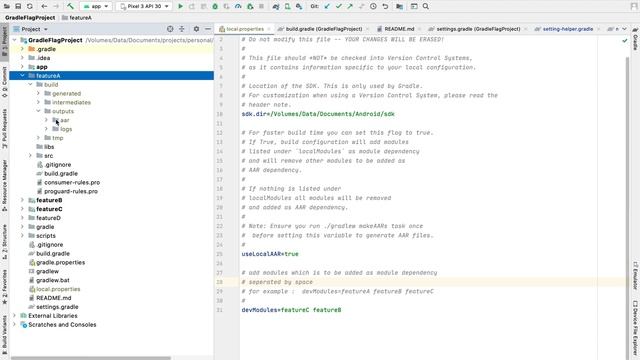Image resolution: width=640 pixels, height=360 pixels.
Task: Click GradleFlagProject breadcrumb
Action: [30, 18]
